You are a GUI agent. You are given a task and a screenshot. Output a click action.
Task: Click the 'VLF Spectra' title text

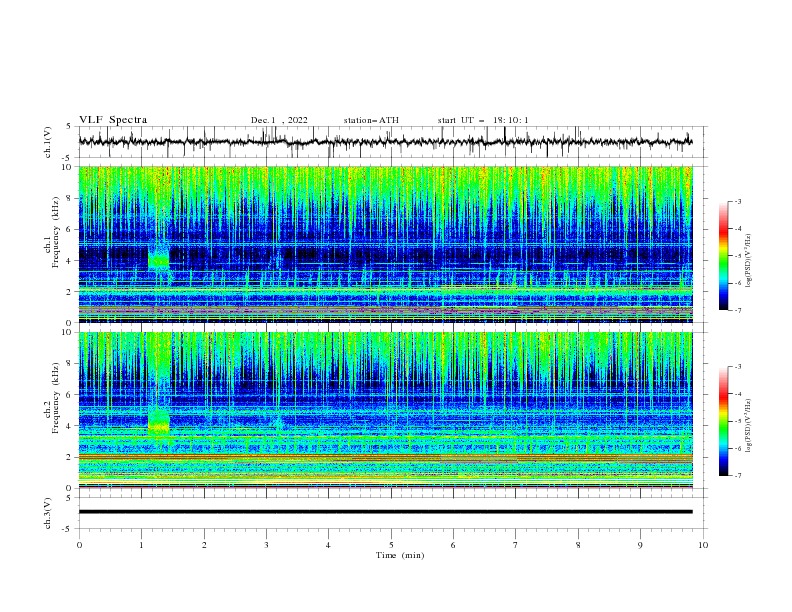pyautogui.click(x=113, y=120)
